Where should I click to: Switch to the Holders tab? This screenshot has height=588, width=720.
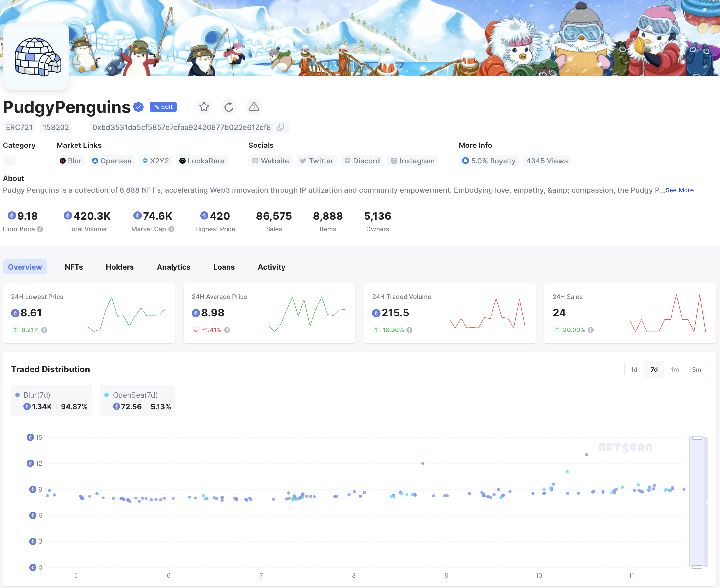120,267
